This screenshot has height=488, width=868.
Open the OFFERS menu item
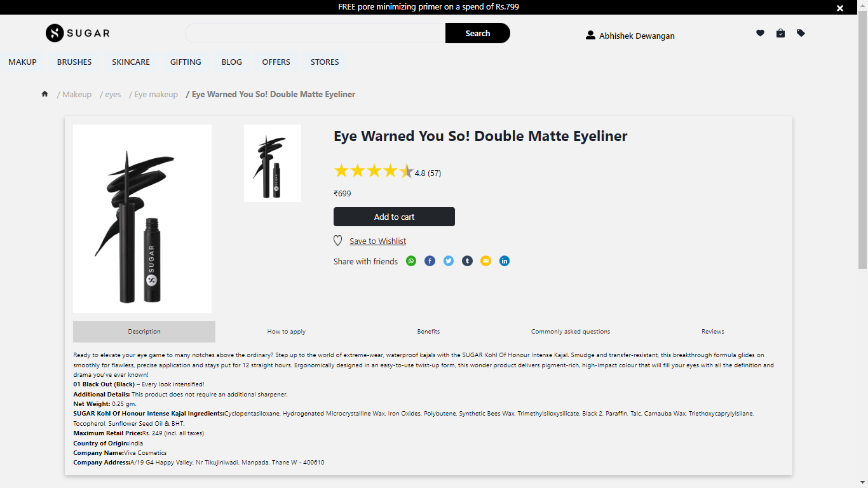pos(276,62)
